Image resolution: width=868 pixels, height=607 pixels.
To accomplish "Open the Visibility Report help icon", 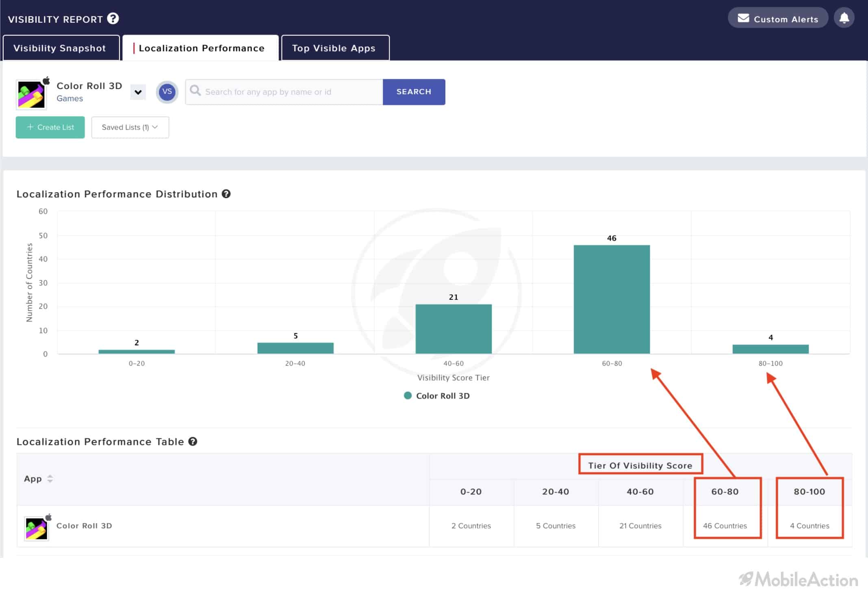I will click(x=113, y=19).
